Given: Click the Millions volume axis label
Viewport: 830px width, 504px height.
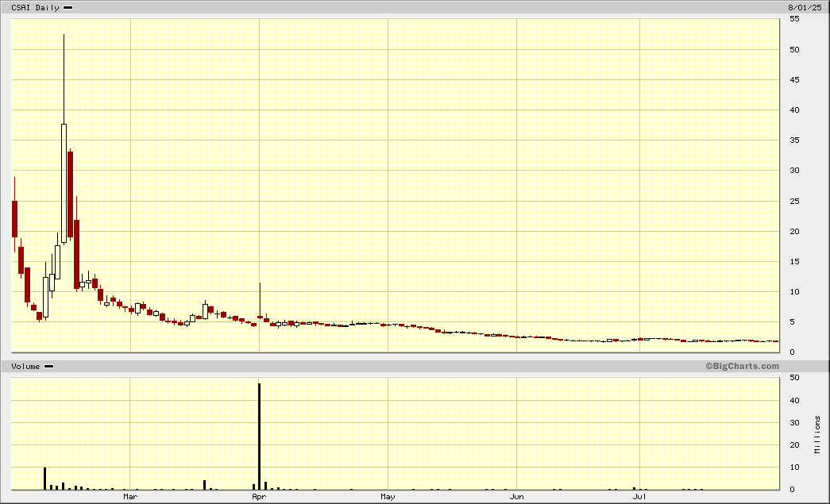Looking at the screenshot, I should click(819, 434).
